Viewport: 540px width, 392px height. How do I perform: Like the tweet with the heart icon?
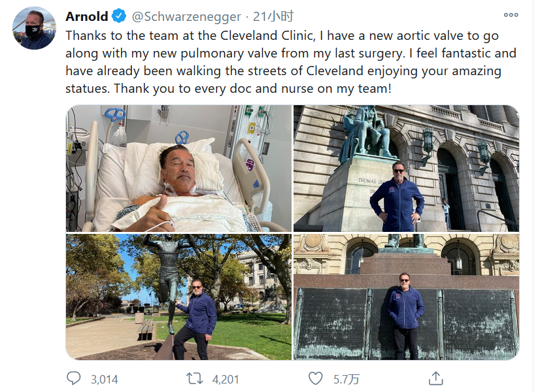(316, 378)
